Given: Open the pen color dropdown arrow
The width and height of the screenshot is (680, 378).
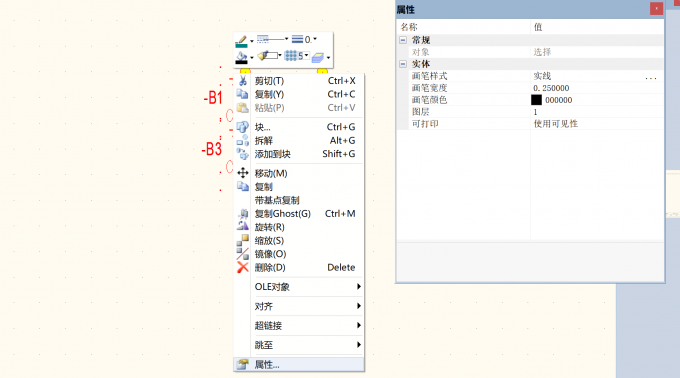Looking at the screenshot, I should tap(252, 42).
